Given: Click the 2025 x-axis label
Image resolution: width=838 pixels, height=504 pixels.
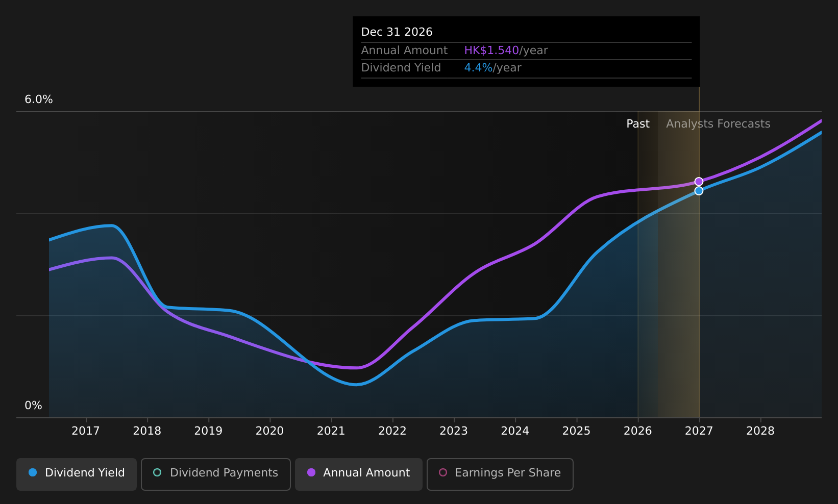Looking at the screenshot, I should 576,431.
